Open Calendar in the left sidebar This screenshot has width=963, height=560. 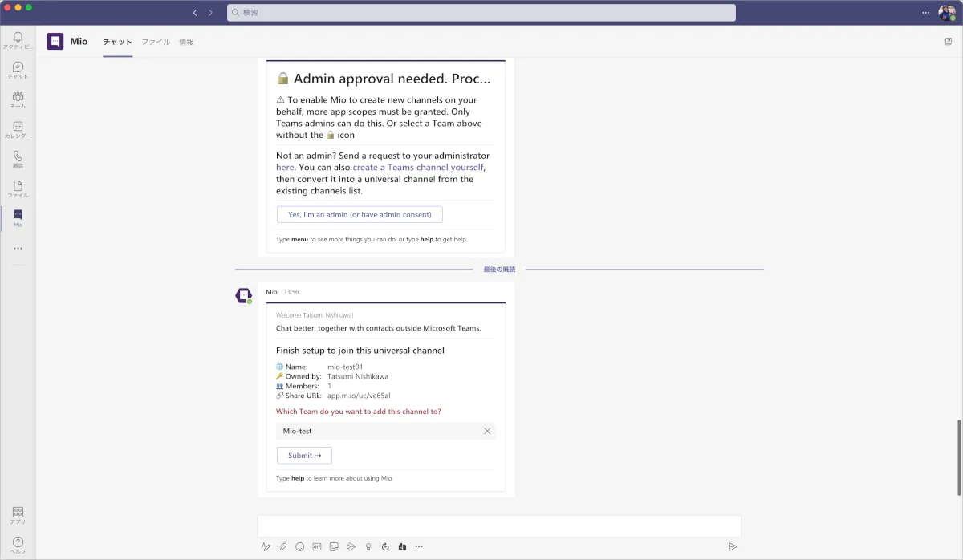(x=18, y=130)
